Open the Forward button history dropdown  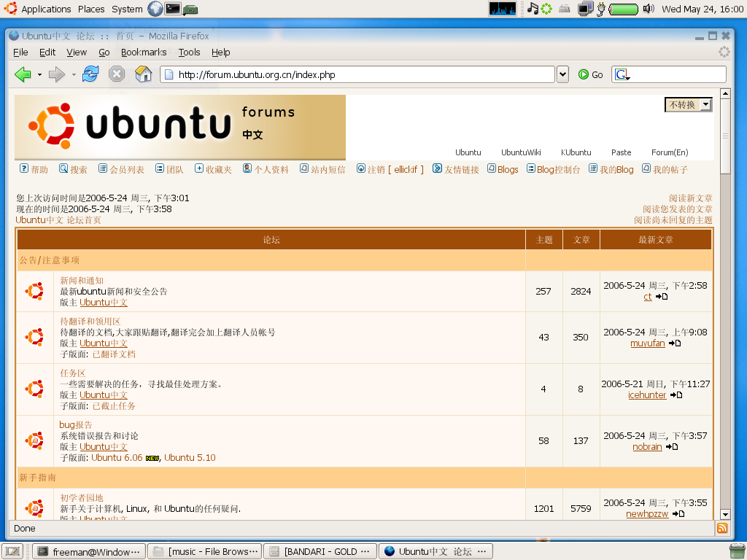point(74,75)
